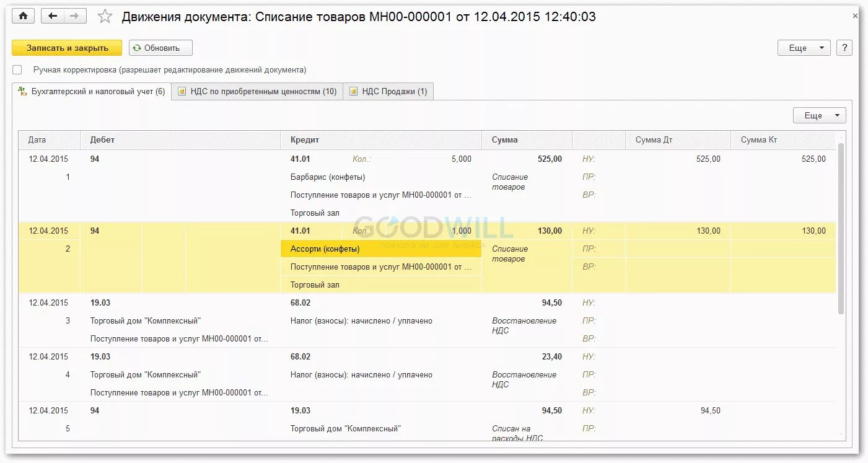
Task: Click the quantity 1,000 in row 2
Action: coord(461,231)
